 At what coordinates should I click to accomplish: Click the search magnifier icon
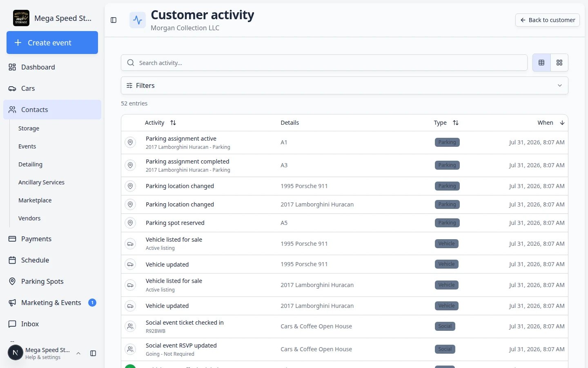(x=131, y=63)
